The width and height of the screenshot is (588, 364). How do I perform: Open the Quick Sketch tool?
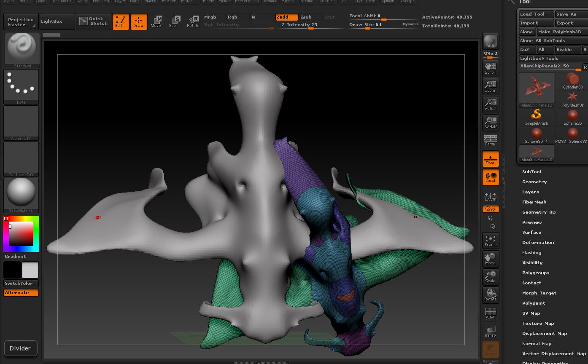[x=94, y=21]
